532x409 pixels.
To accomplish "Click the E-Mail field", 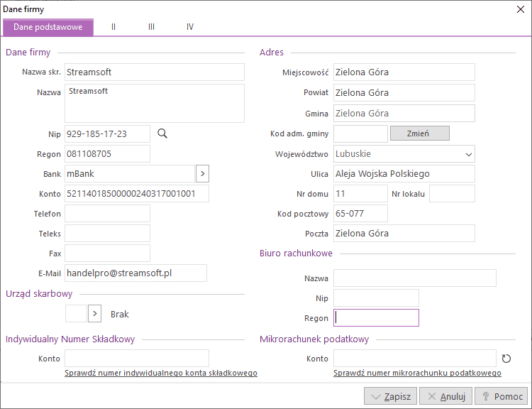I will 135,273.
